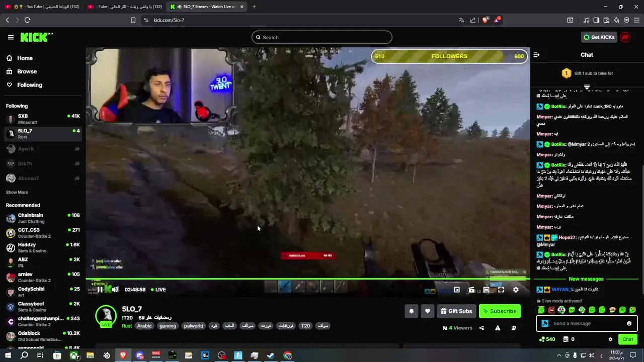The height and width of the screenshot is (362, 644).
Task: Open Chainbrain recommended channel
Action: point(43,218)
